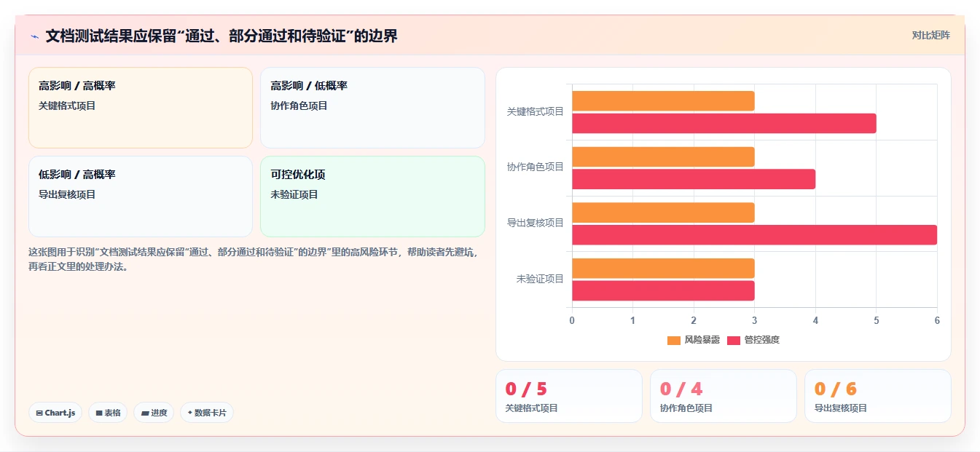Open the 0 / 5 关键格式项目 stat card
This screenshot has height=452, width=980.
(569, 396)
